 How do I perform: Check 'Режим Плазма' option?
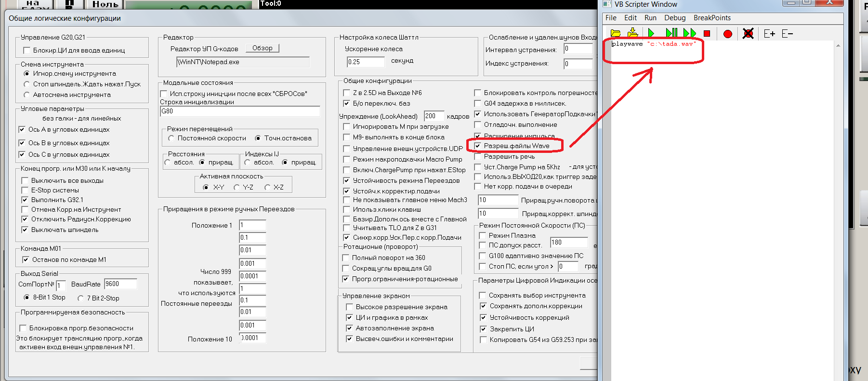click(482, 235)
